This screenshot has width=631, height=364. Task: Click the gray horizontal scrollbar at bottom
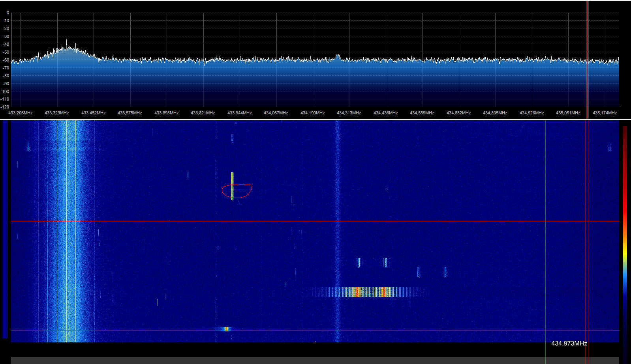coord(315,360)
